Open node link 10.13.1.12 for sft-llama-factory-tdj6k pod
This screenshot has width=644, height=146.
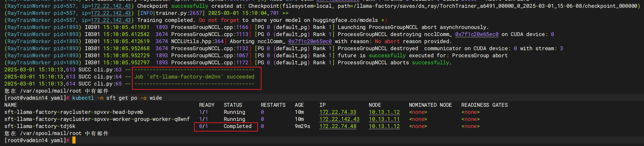(384, 126)
